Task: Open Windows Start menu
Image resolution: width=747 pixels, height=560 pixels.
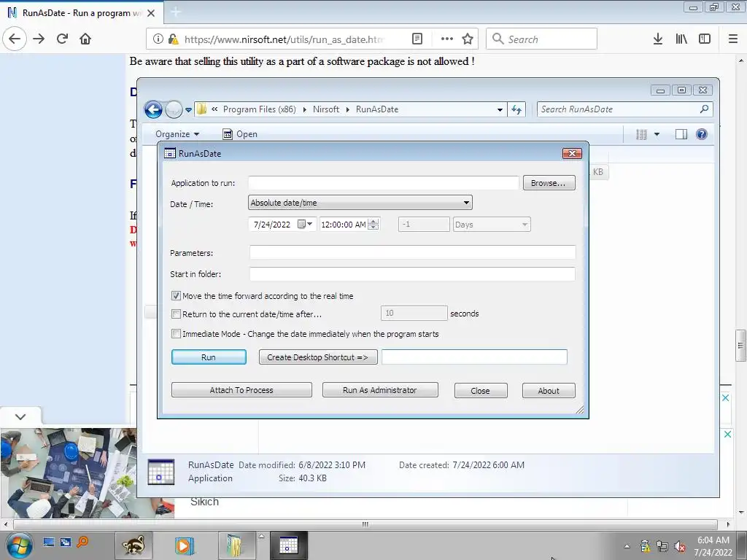Action: click(x=20, y=545)
